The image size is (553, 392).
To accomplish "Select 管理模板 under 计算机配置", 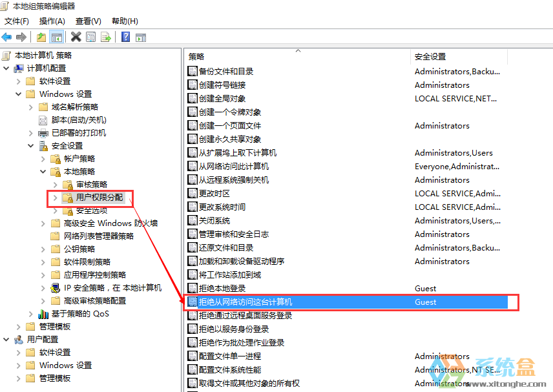I will [x=55, y=327].
